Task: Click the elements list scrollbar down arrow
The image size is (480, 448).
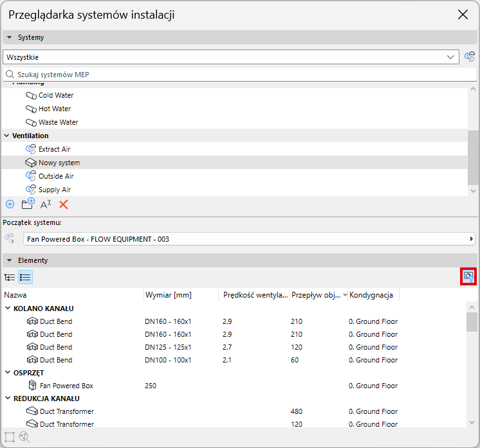Action: (x=472, y=422)
